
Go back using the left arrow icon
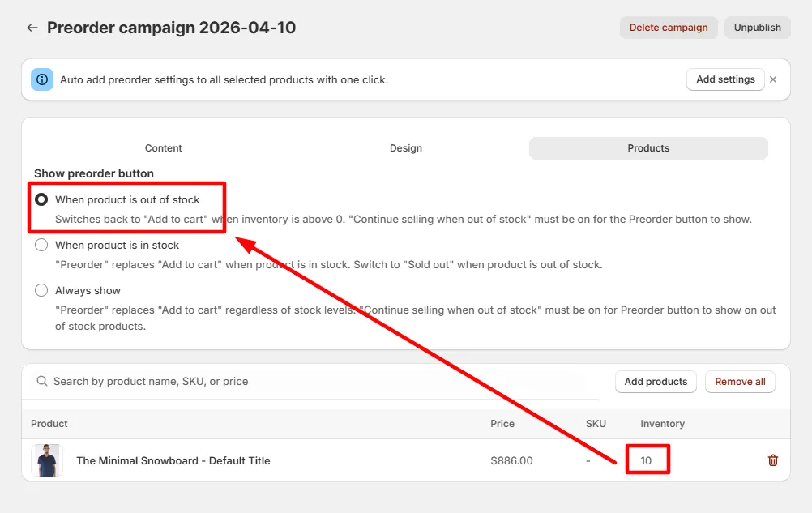point(32,28)
